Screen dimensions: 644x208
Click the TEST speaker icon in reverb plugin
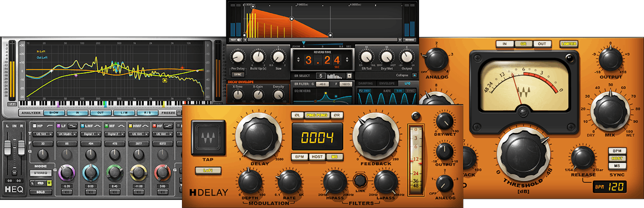236,40
